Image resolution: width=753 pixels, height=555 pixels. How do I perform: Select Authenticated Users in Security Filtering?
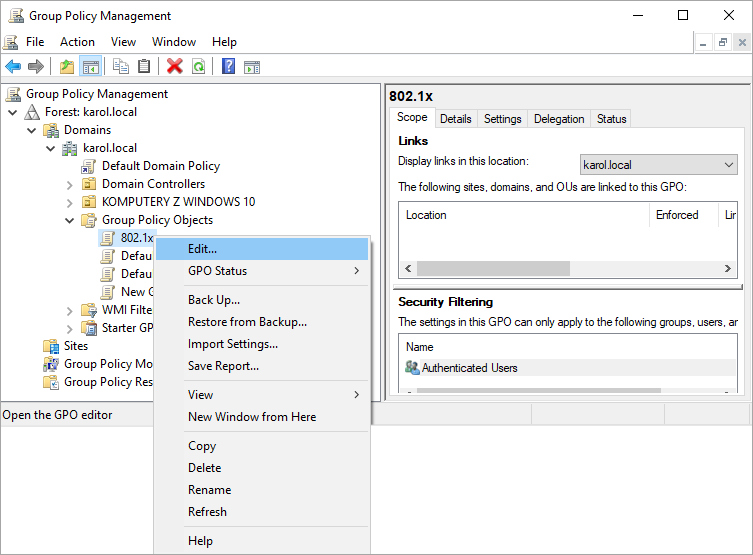tap(469, 368)
